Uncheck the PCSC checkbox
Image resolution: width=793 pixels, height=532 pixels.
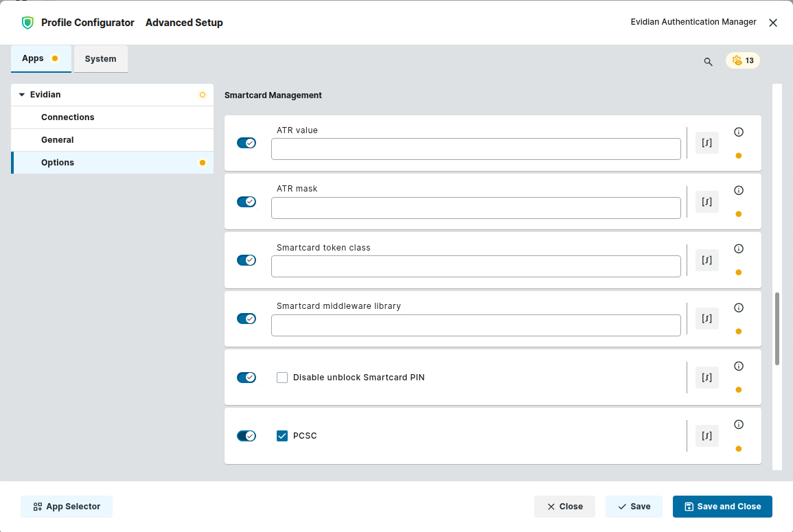[282, 436]
